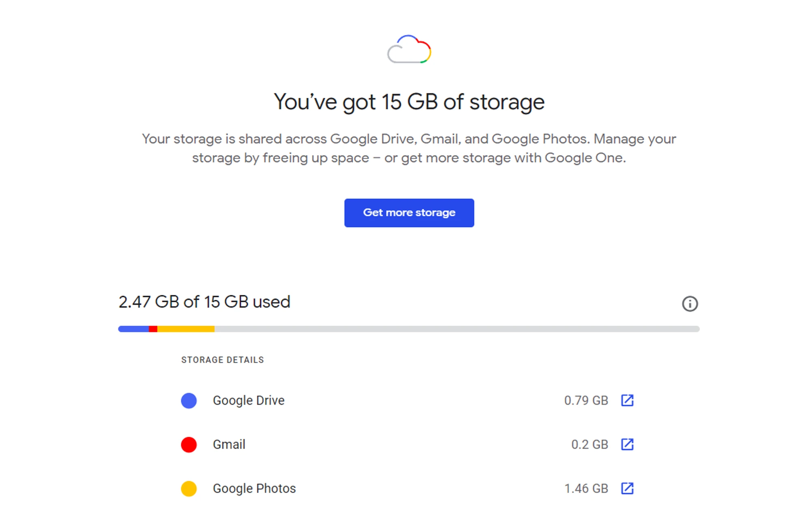This screenshot has height=527, width=812.
Task: Open Google Photos via its external link icon
Action: 627,488
